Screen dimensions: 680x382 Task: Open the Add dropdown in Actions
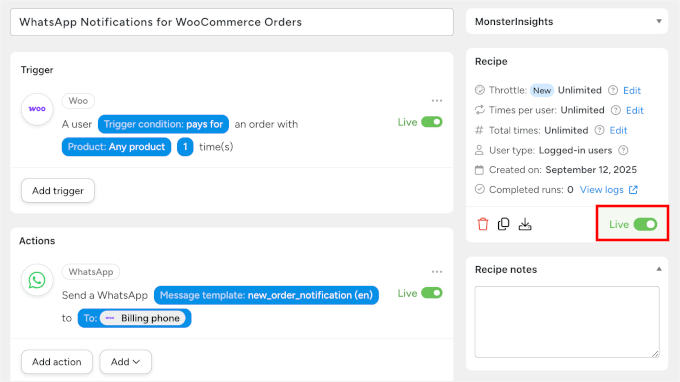click(x=126, y=362)
